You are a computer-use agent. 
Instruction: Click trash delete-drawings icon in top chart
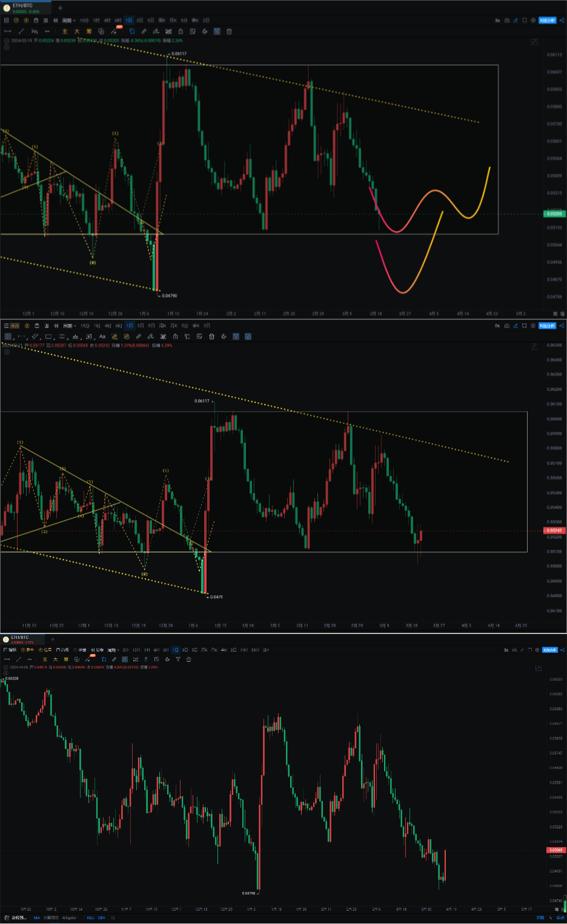[x=229, y=31]
